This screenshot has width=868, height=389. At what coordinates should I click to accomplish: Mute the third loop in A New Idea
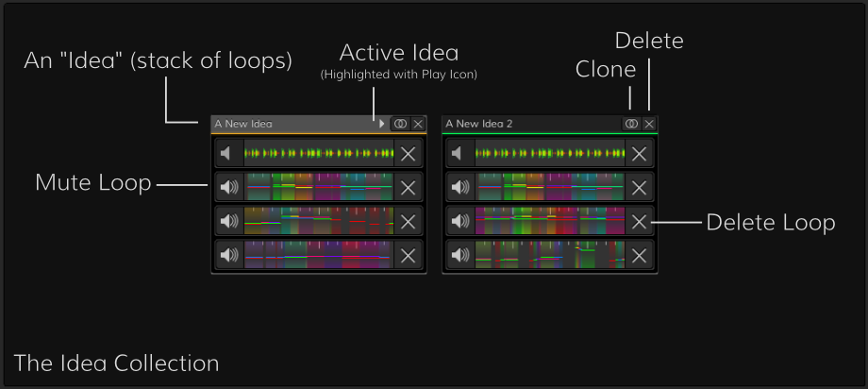tap(229, 221)
